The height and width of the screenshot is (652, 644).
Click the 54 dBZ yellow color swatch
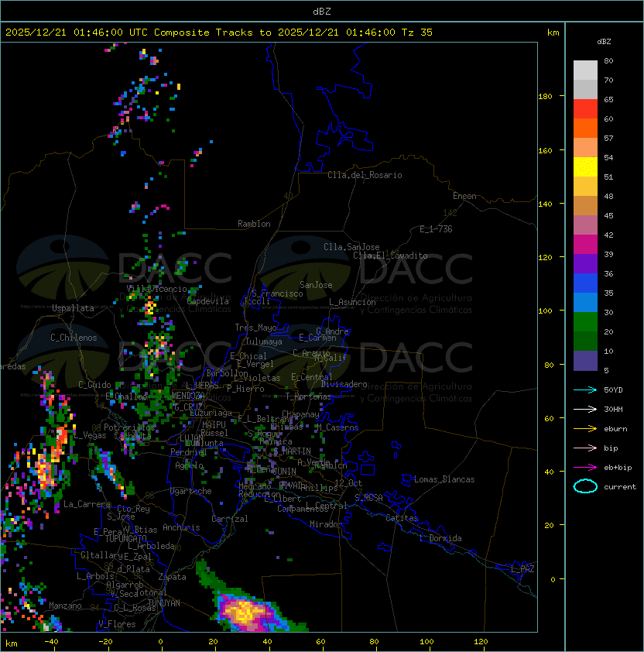pos(585,166)
